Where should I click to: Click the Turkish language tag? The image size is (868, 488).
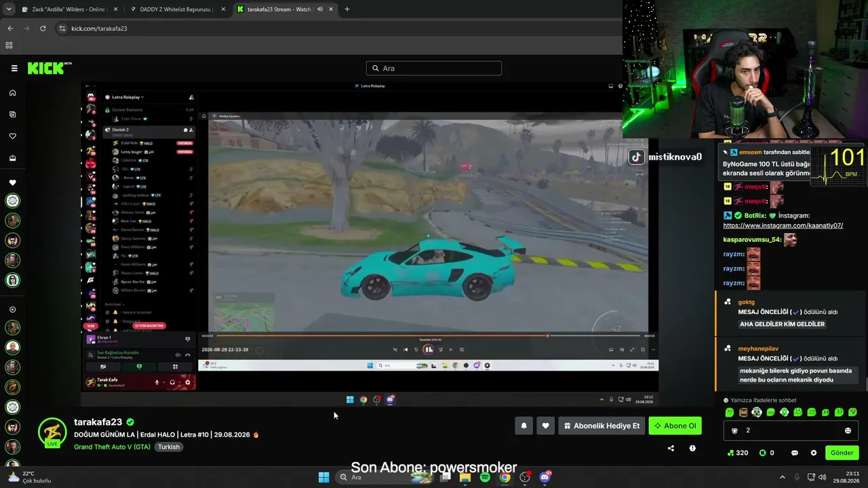169,447
